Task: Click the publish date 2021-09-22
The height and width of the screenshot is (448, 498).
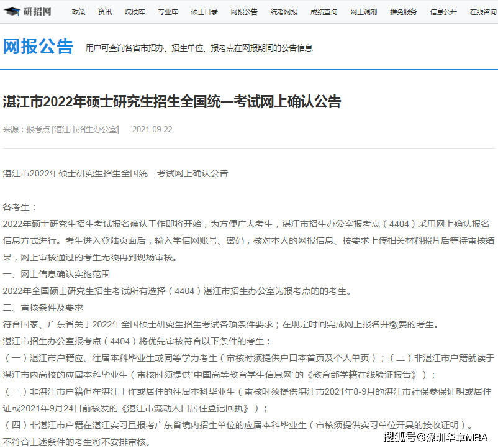Action: click(152, 129)
